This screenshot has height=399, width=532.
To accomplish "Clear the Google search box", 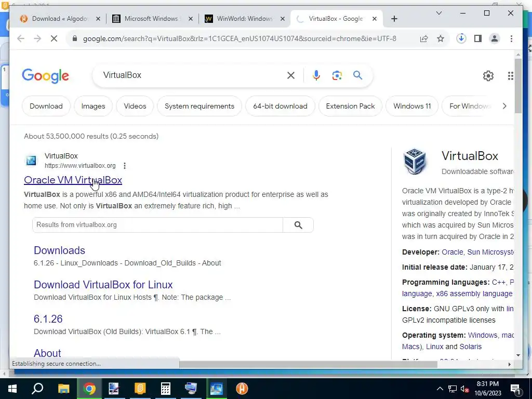I will tap(291, 75).
